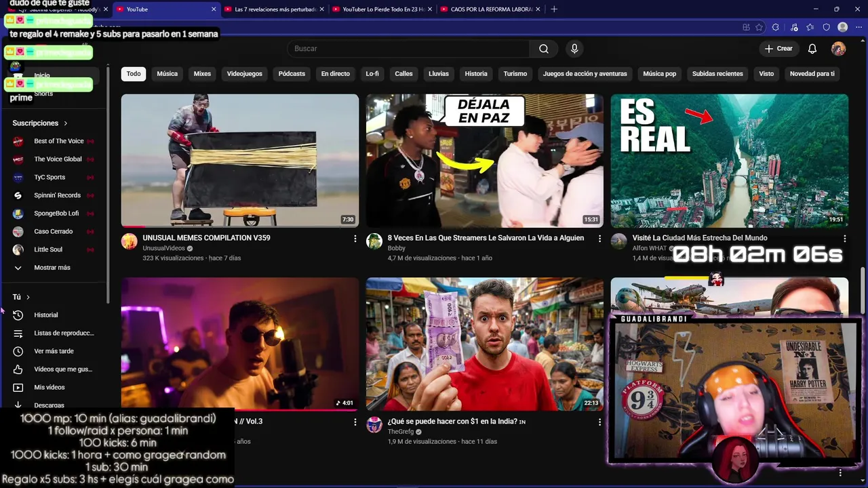Open Bobby channel avatar beside video title
This screenshot has width=868, height=488.
click(374, 241)
